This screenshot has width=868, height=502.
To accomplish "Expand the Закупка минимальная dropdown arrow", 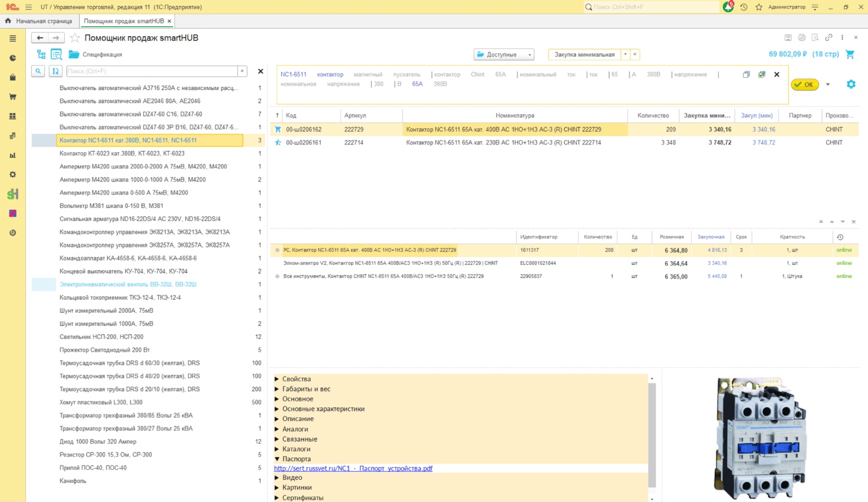I will [x=625, y=55].
